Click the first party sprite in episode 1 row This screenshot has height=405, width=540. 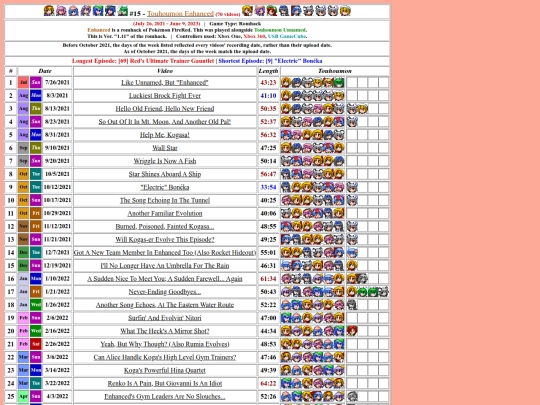[286, 83]
